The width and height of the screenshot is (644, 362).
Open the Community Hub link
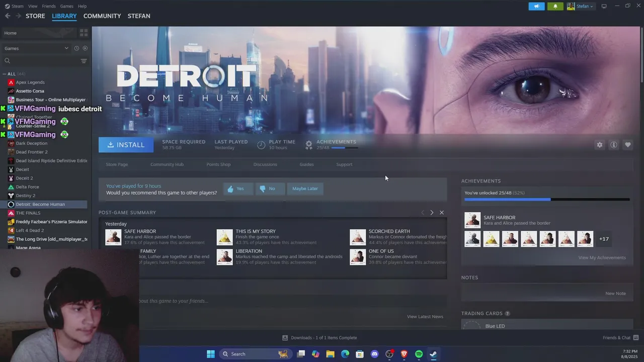167,164
